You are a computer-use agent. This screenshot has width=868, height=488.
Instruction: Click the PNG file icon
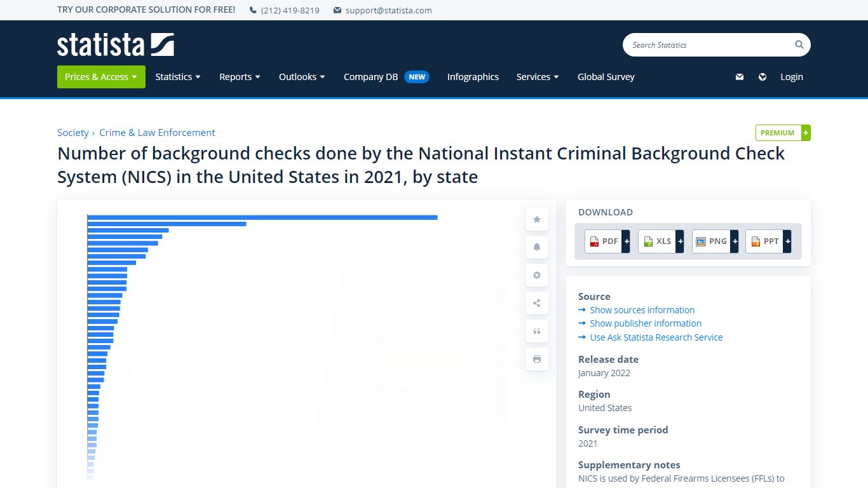(701, 241)
